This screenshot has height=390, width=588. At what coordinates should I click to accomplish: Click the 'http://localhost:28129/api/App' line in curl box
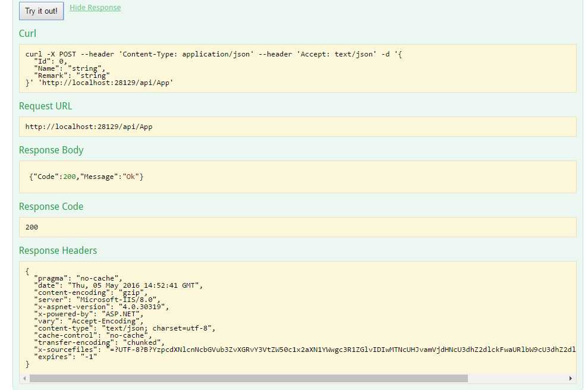pyautogui.click(x=99, y=83)
